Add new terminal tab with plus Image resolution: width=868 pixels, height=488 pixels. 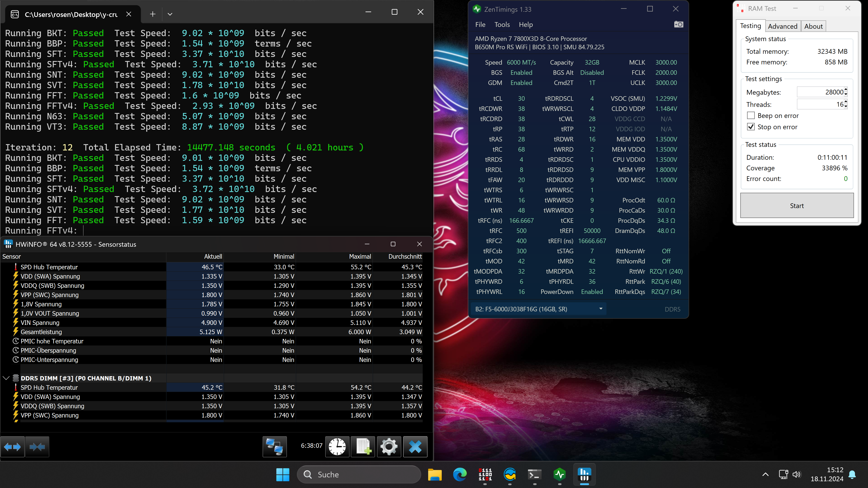(x=153, y=14)
